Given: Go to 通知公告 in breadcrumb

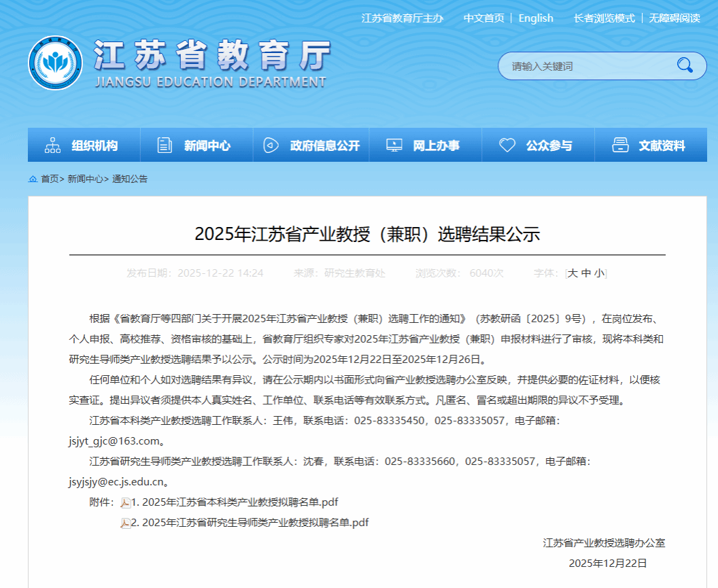Looking at the screenshot, I should pyautogui.click(x=130, y=179).
